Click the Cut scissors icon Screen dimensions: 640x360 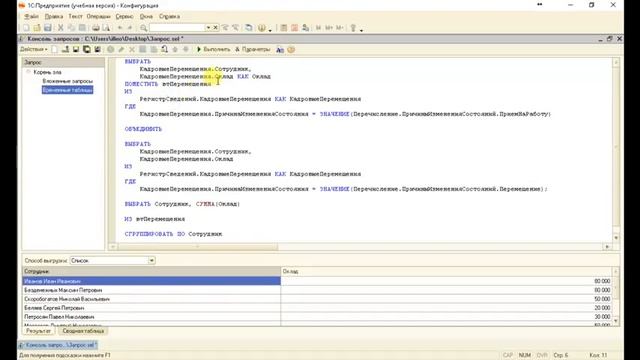[60, 28]
